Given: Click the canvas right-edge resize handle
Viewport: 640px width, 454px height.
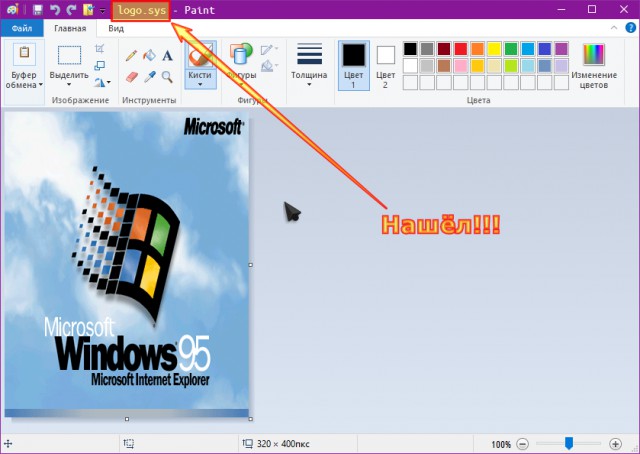Looking at the screenshot, I should pos(251,265).
